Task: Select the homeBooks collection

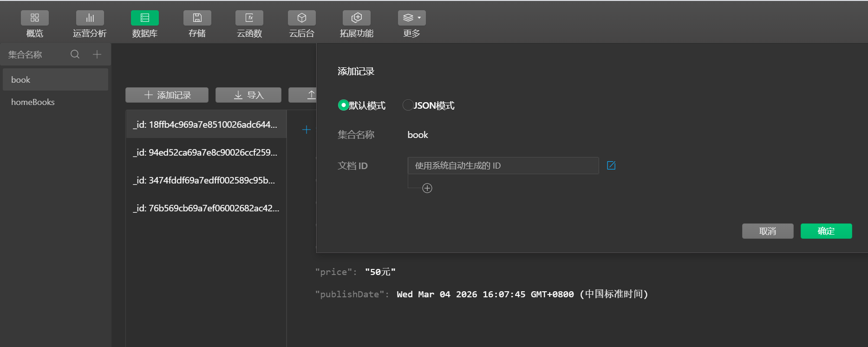Action: (x=55, y=102)
